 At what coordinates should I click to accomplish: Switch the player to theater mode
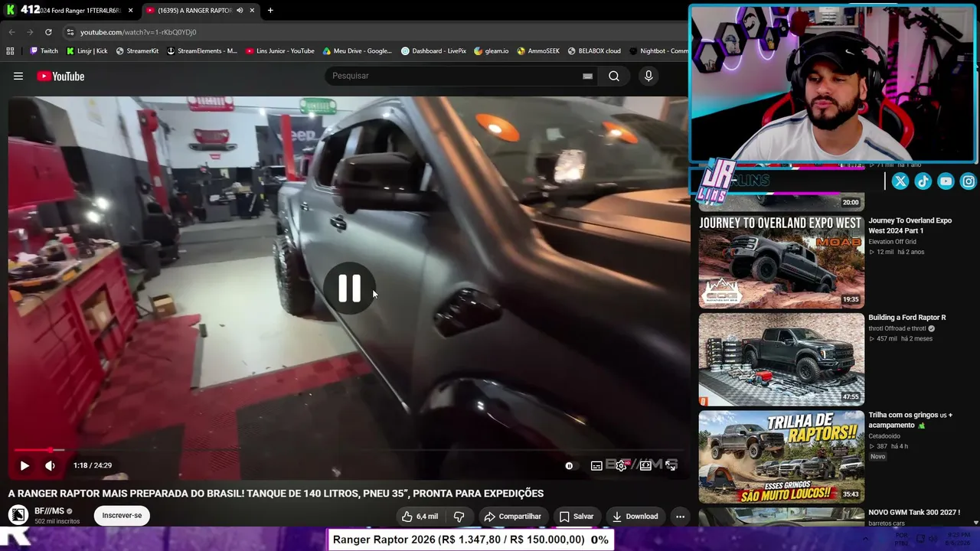pos(645,465)
